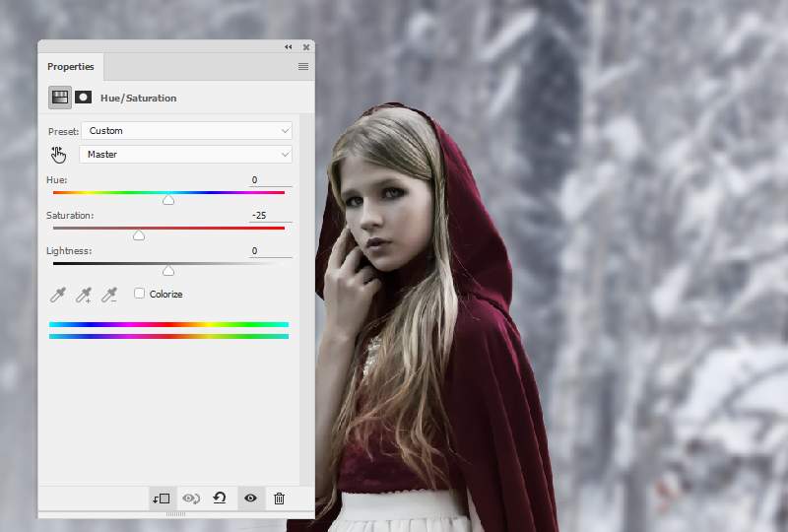788x532 pixels.
Task: Click the adjustment properties icon beside Hue/Saturation
Action: 60,98
